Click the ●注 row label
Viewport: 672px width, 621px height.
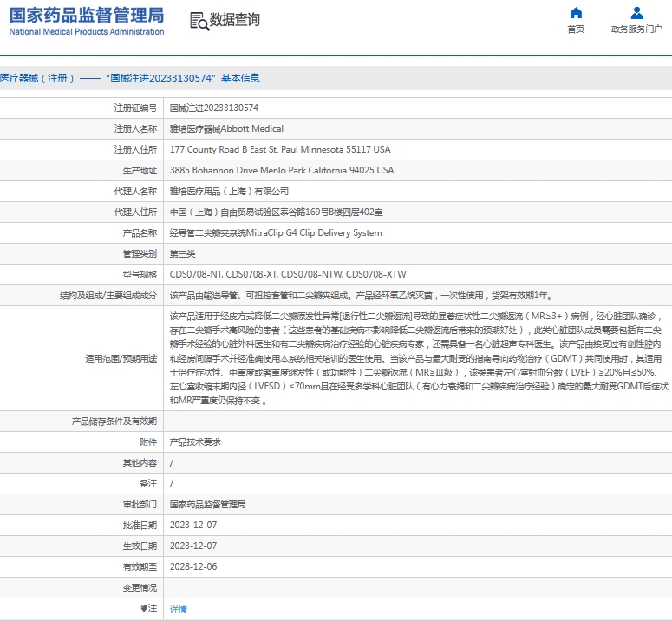[149, 608]
